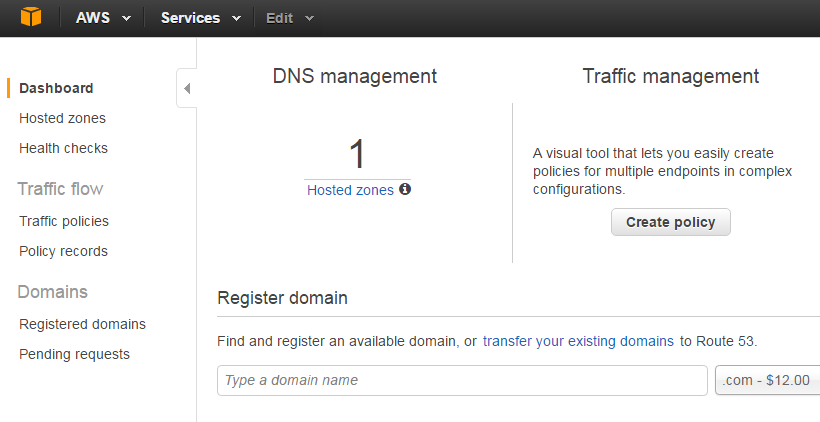Click the orange AWS cube logo
Screen dimensions: 820x422
pyautogui.click(x=31, y=17)
